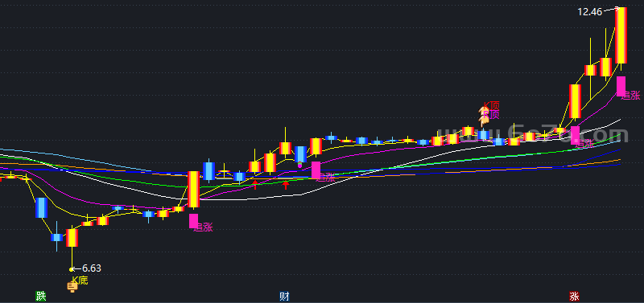644x303 pixels.
Task: Select the lowest magenta 追涨 signal bar
Action: (193, 221)
